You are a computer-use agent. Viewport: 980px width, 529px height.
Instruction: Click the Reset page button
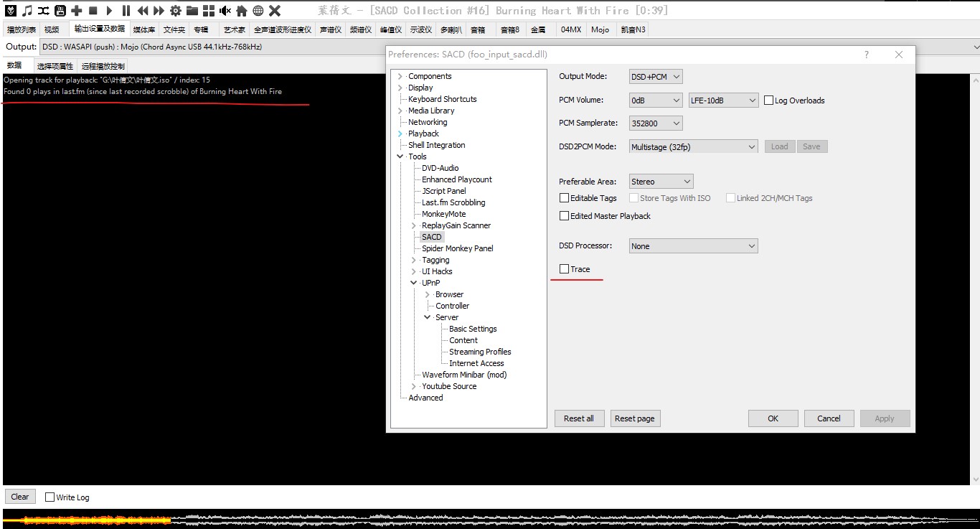pyautogui.click(x=635, y=418)
